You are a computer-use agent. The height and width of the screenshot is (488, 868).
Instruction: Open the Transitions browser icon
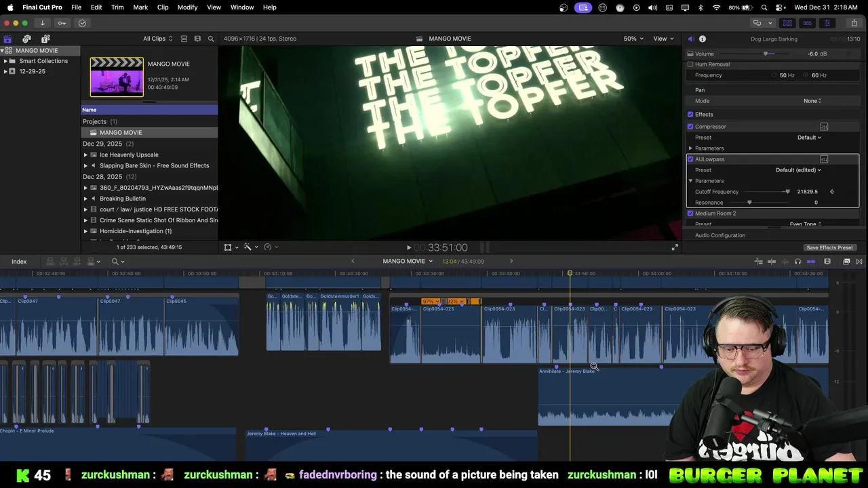pos(859,262)
